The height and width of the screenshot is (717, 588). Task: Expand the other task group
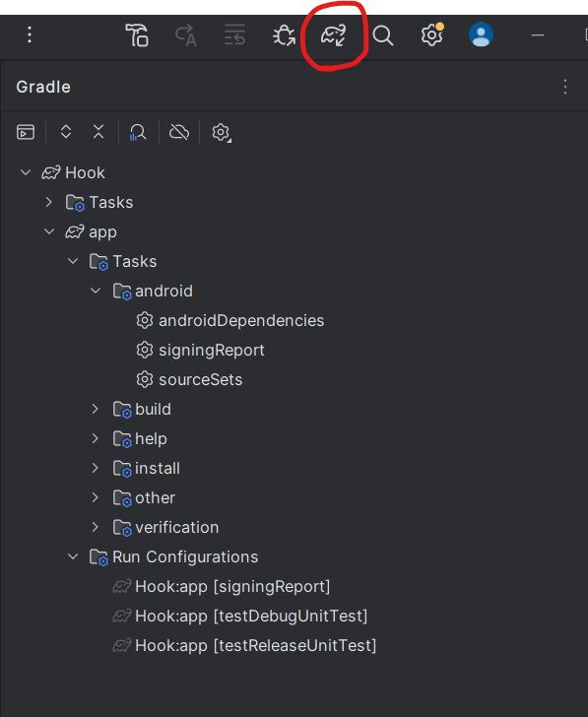(x=96, y=497)
